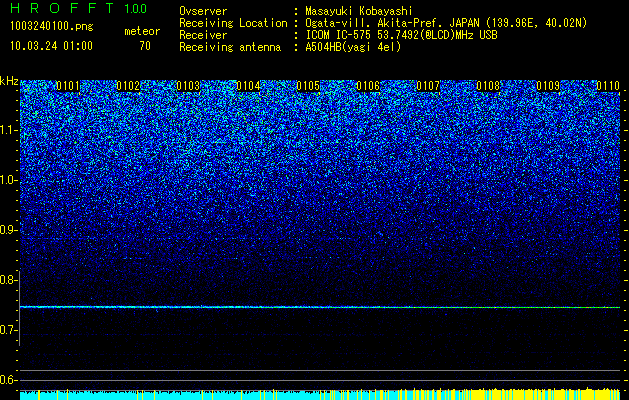The image size is (629, 400).
Task: Click the 0104 time marker
Action: (248, 86)
